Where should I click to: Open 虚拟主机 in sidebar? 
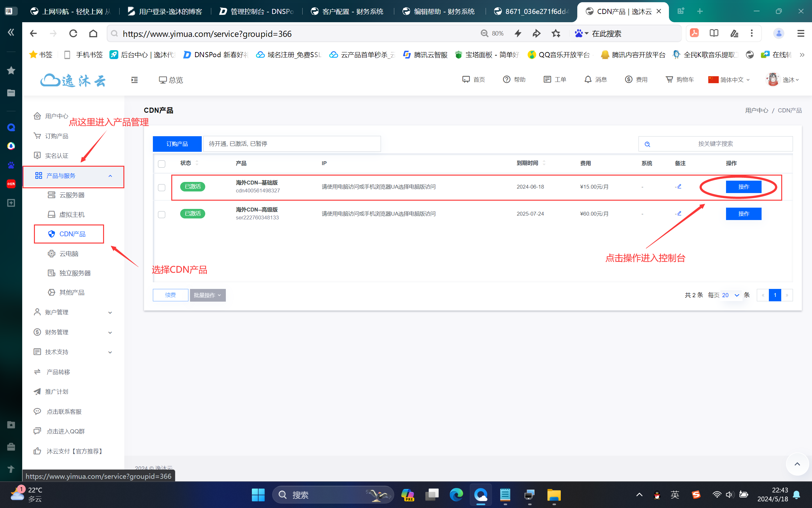66,215
